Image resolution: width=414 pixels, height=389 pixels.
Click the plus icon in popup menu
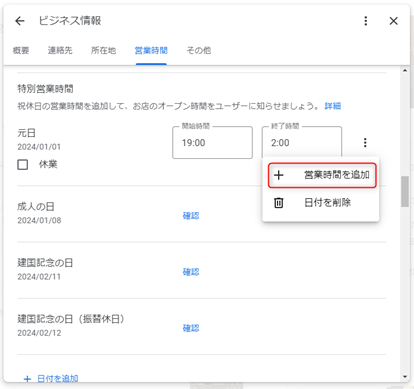[279, 175]
